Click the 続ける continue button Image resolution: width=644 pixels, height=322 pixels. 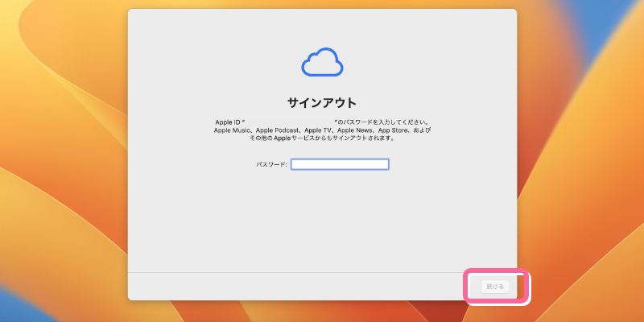tap(495, 287)
